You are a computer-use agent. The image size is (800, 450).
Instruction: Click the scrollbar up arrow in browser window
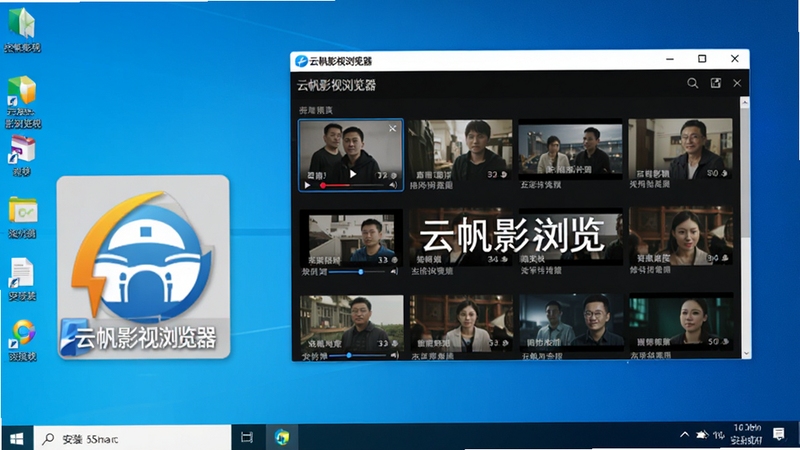pos(745,103)
